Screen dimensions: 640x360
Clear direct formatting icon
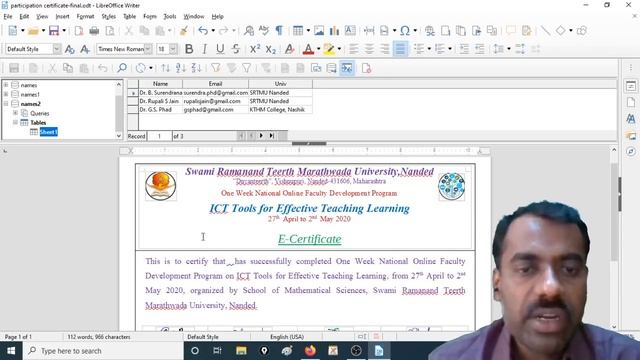[x=289, y=49]
